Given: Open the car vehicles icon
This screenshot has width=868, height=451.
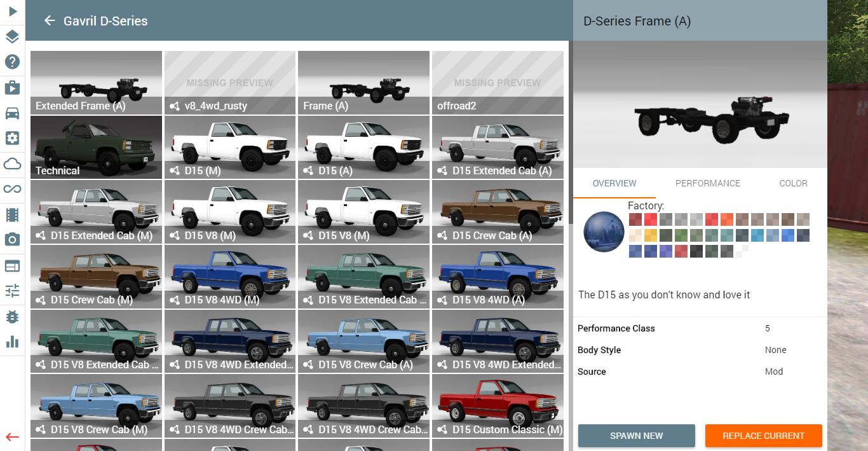Looking at the screenshot, I should tap(12, 113).
